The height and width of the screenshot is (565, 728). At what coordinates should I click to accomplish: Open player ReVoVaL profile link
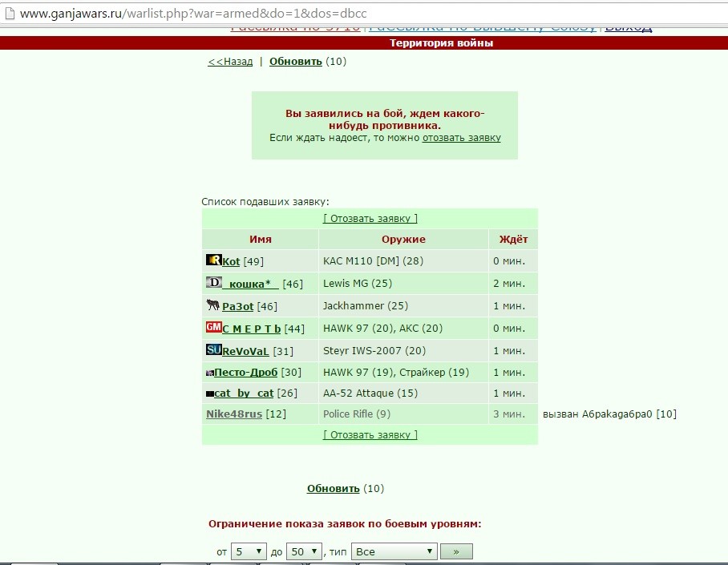point(245,351)
